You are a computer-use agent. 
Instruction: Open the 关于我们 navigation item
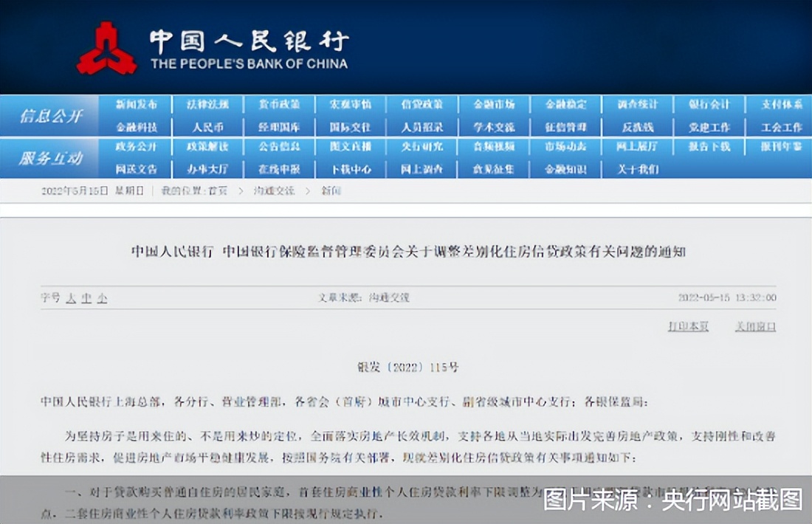coord(636,168)
